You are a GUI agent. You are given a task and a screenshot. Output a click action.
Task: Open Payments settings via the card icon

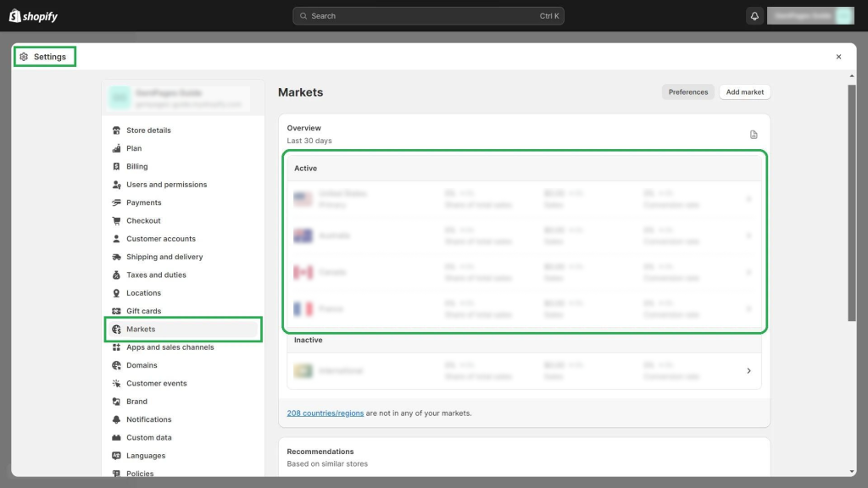tap(116, 202)
